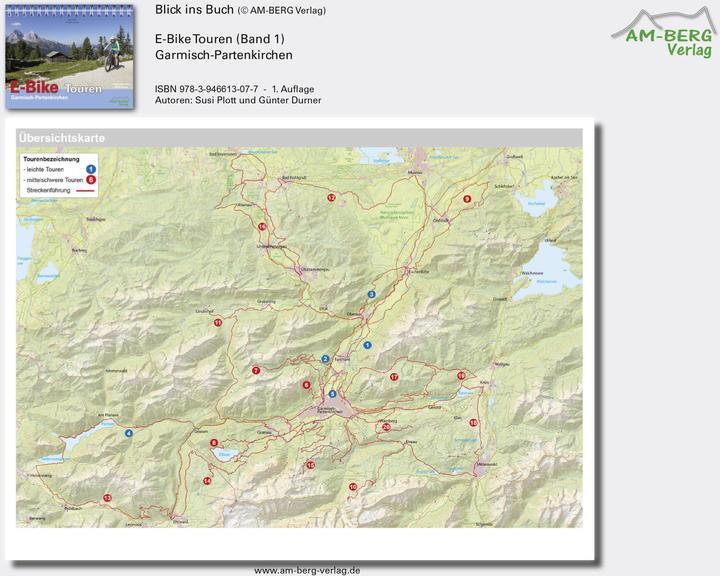Click the Garmisch-Partenkirchen town label on map

[330, 410]
